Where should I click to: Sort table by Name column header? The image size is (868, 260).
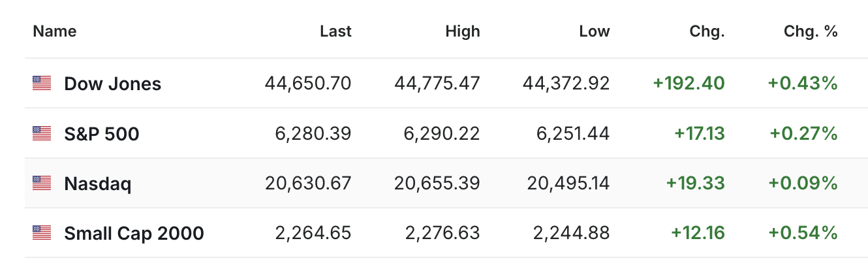tap(55, 31)
